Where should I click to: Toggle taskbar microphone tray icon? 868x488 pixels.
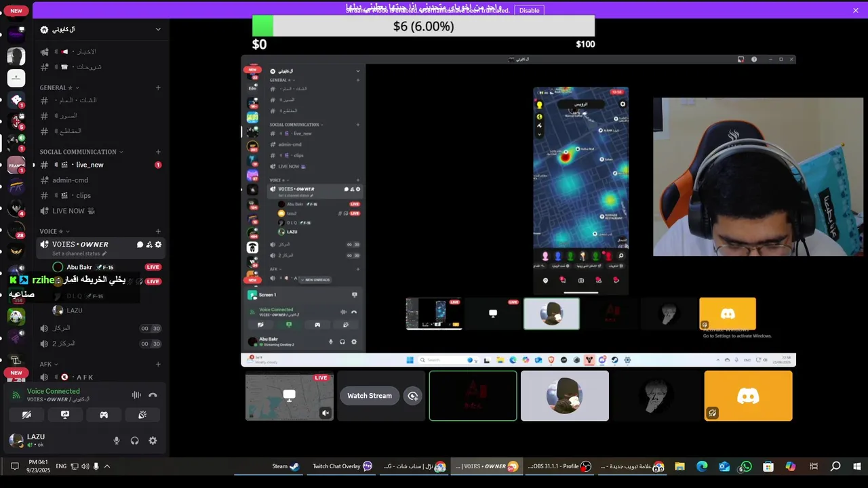pos(96,466)
